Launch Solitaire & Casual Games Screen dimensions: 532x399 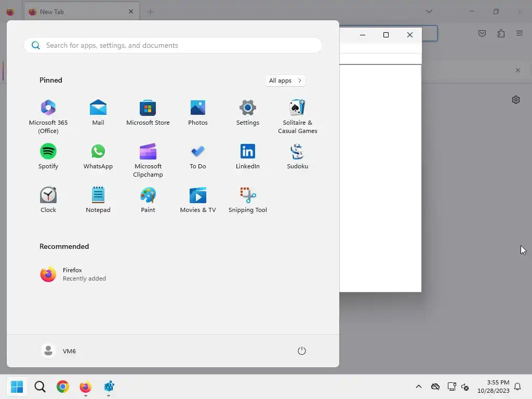[x=298, y=116]
